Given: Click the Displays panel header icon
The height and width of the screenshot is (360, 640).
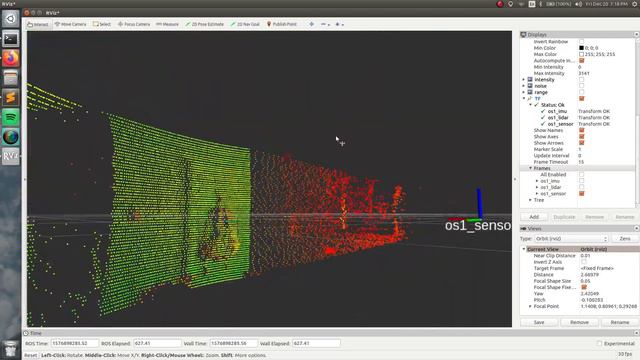Looking at the screenshot, I should tap(523, 35).
